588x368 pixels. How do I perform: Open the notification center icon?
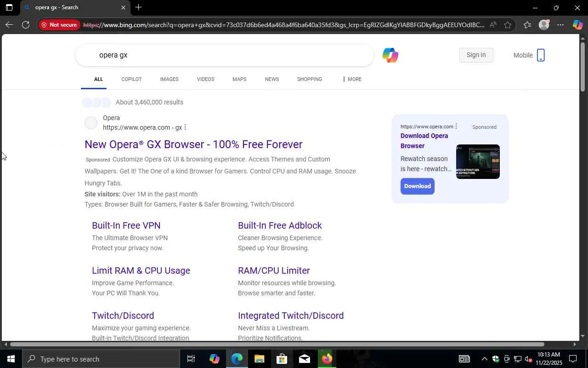(573, 359)
